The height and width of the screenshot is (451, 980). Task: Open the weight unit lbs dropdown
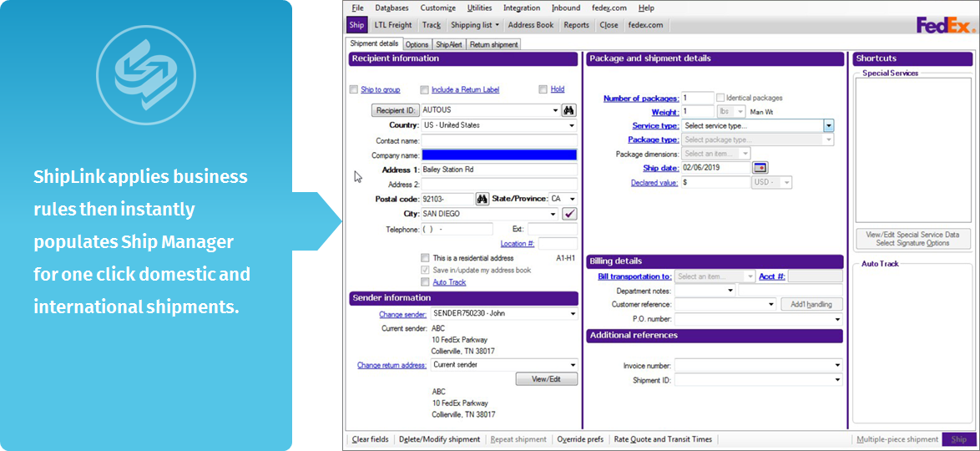740,111
